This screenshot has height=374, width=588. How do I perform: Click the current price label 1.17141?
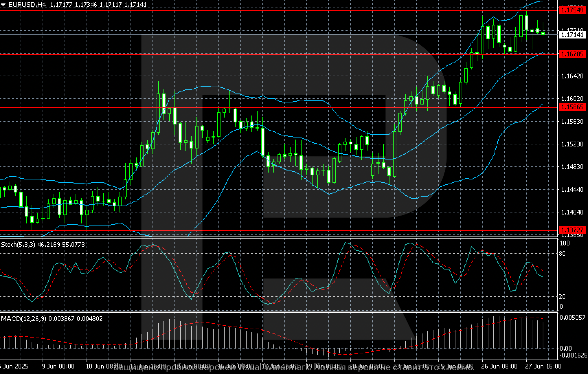click(x=572, y=35)
